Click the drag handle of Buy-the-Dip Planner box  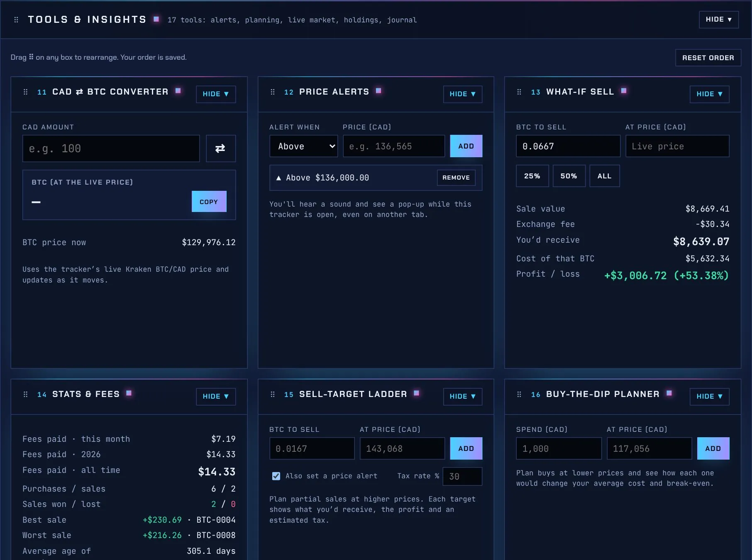tap(519, 394)
